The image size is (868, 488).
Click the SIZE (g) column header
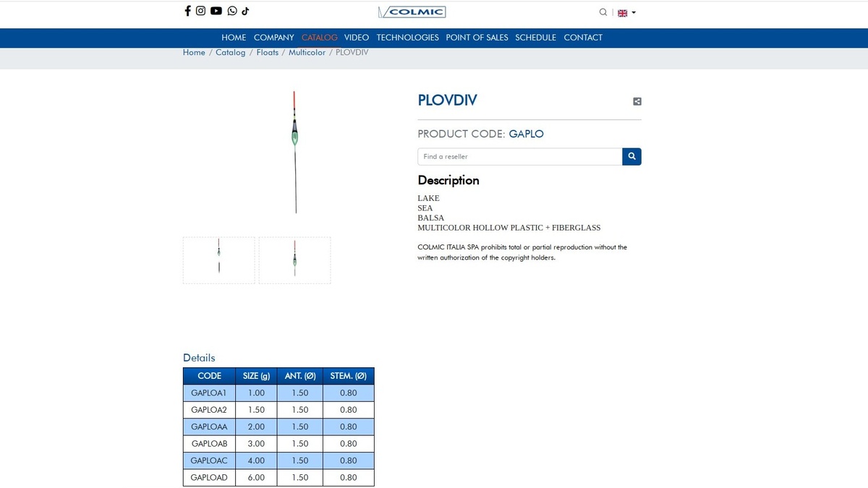point(257,376)
